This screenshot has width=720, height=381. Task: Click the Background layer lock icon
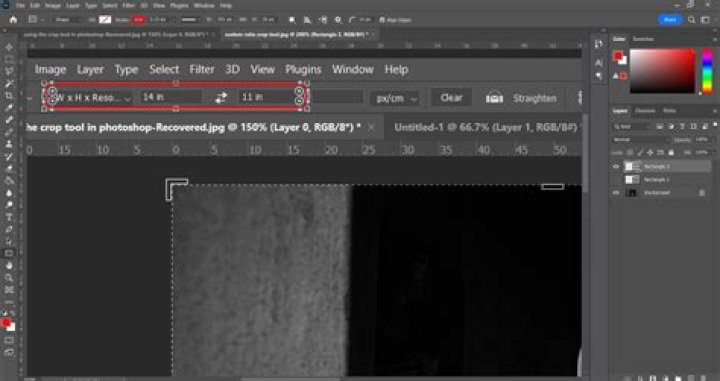pyautogui.click(x=702, y=193)
